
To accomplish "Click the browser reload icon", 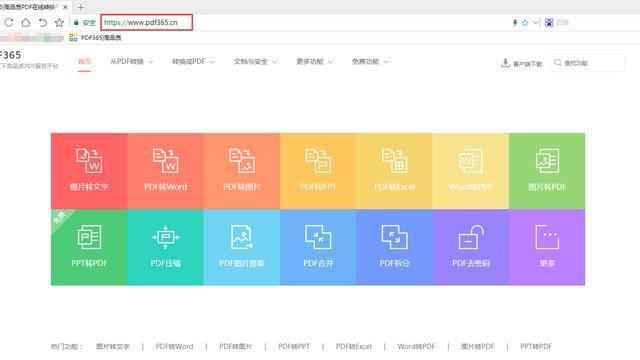I will pos(9,22).
